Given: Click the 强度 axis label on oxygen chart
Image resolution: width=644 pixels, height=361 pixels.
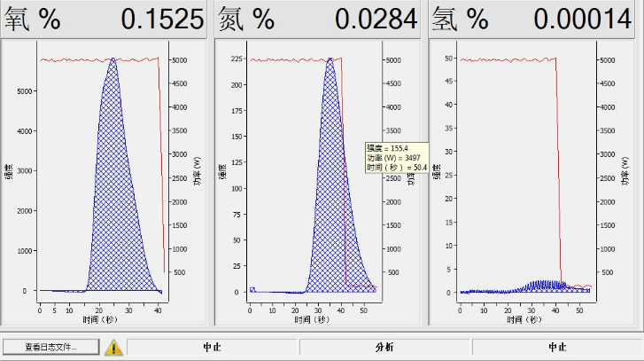Looking at the screenshot, I should [x=9, y=173].
